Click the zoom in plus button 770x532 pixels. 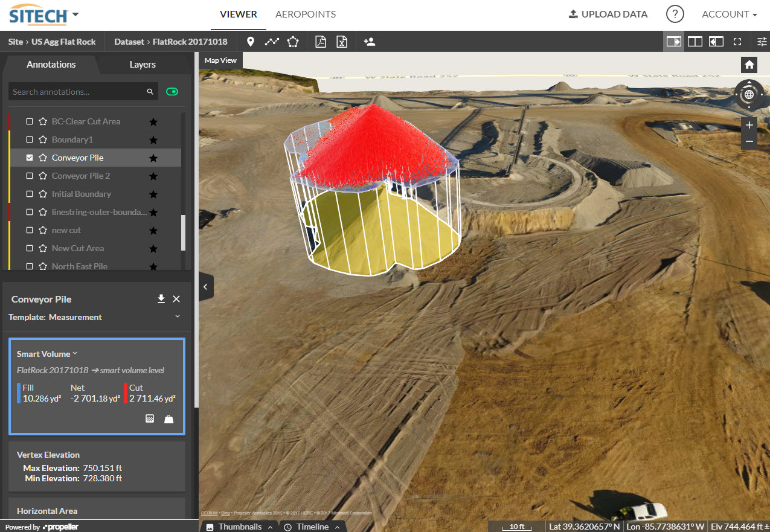pyautogui.click(x=749, y=125)
